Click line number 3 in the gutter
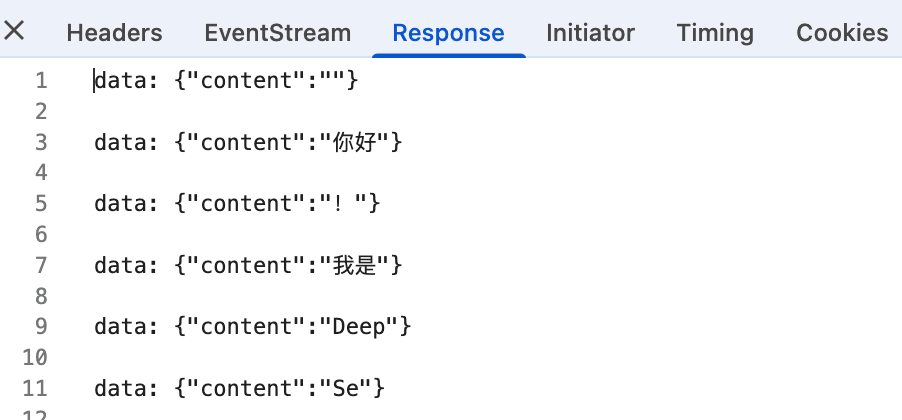Image resolution: width=902 pixels, height=420 pixels. coord(40,143)
